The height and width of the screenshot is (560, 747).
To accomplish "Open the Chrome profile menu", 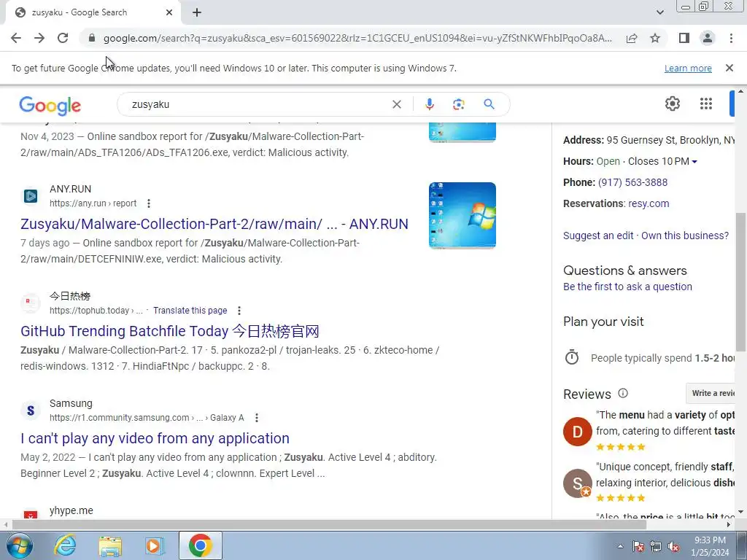I will [708, 38].
